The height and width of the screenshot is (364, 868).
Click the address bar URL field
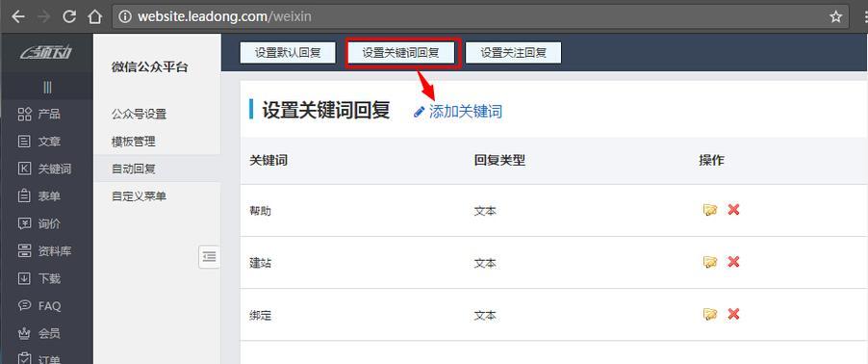point(480,16)
